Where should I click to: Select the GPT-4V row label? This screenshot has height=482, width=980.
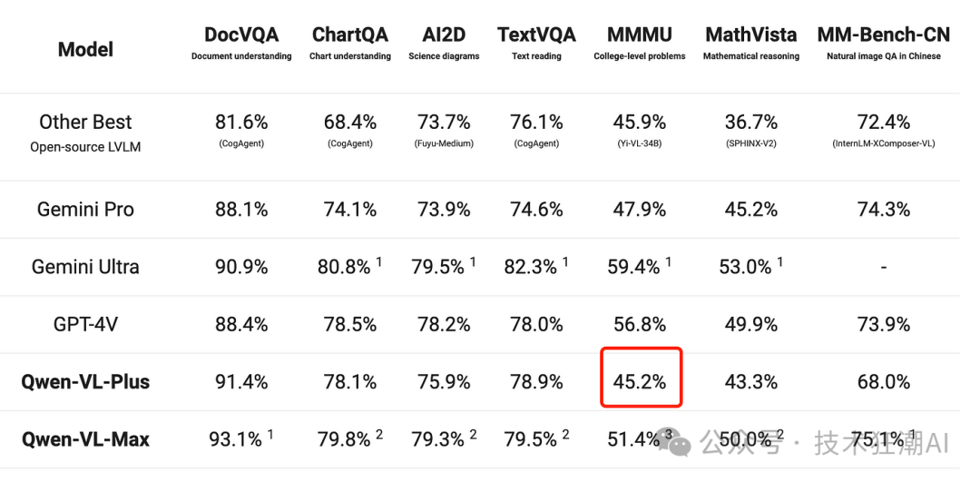point(85,324)
